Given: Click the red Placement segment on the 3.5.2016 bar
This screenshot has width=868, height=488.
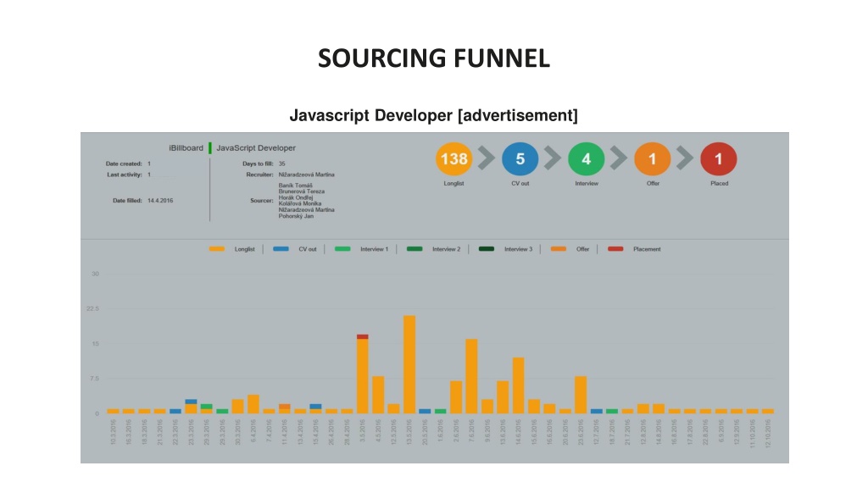Looking at the screenshot, I should pyautogui.click(x=363, y=336).
